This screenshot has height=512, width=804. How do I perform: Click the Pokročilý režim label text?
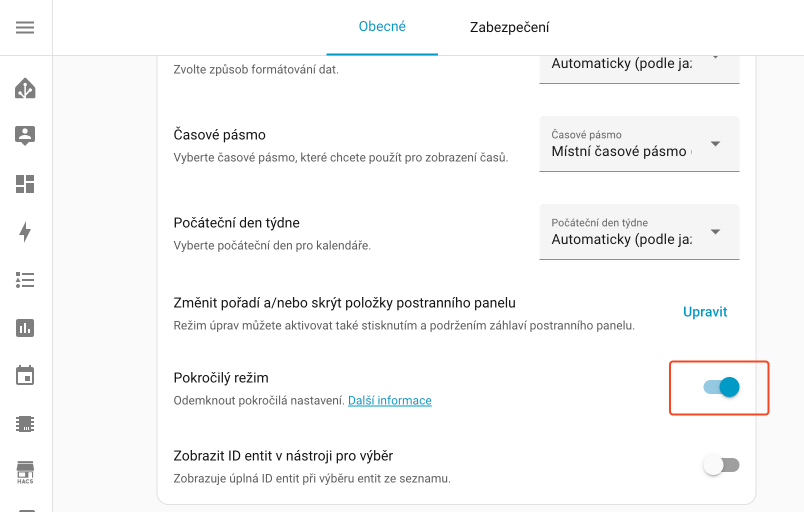click(221, 378)
